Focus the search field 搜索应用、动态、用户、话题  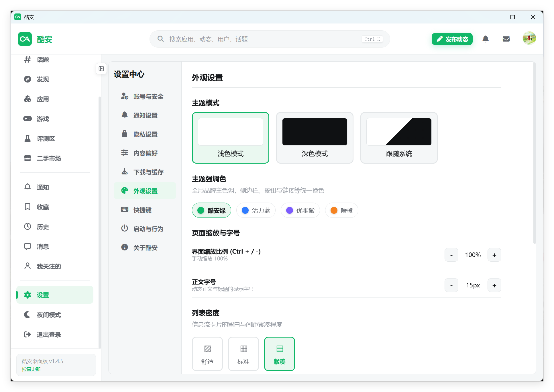(x=270, y=39)
